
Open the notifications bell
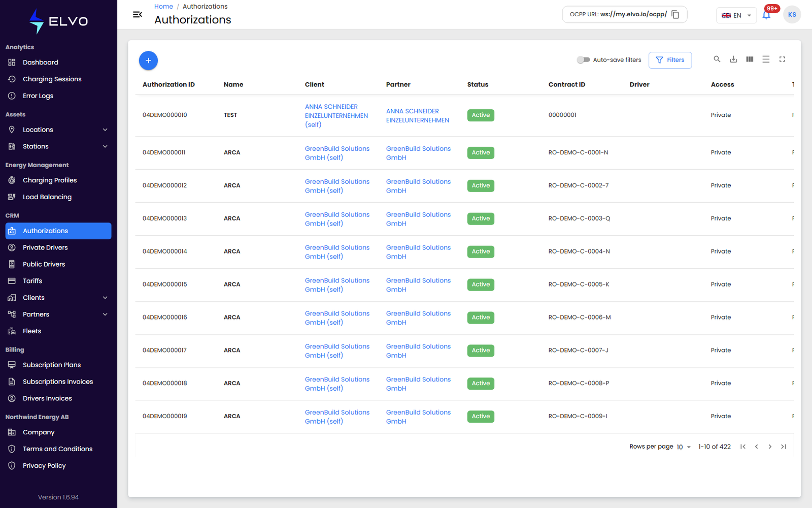[x=766, y=15]
